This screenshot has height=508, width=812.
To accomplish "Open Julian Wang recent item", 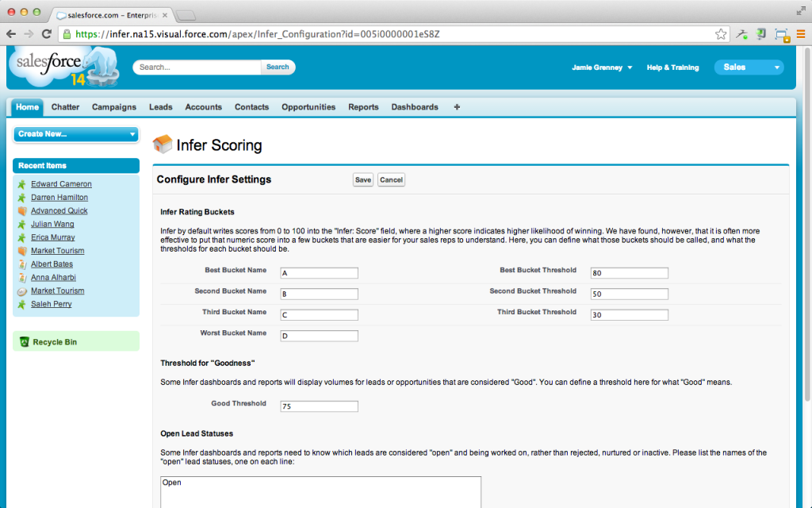I will 52,225.
